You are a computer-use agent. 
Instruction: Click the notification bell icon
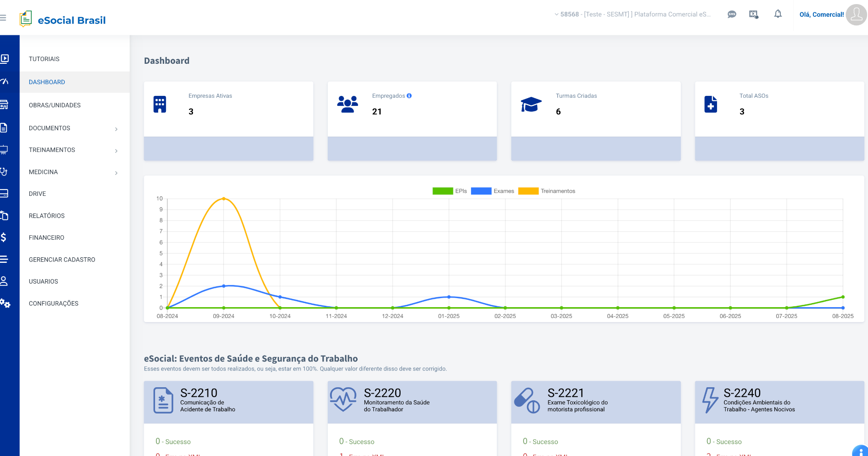778,14
